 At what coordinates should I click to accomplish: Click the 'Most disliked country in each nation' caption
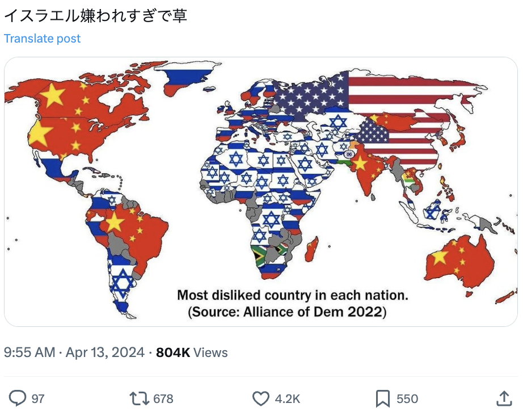tap(293, 295)
